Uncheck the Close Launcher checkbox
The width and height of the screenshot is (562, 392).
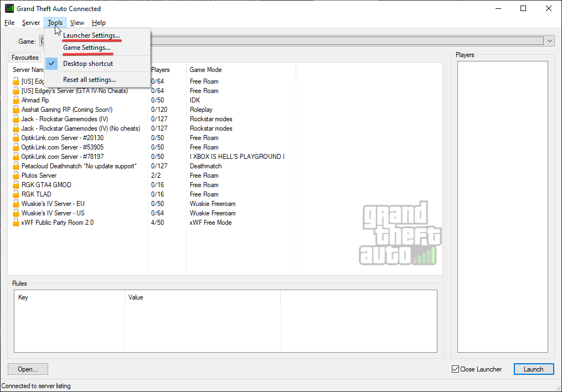pos(455,369)
